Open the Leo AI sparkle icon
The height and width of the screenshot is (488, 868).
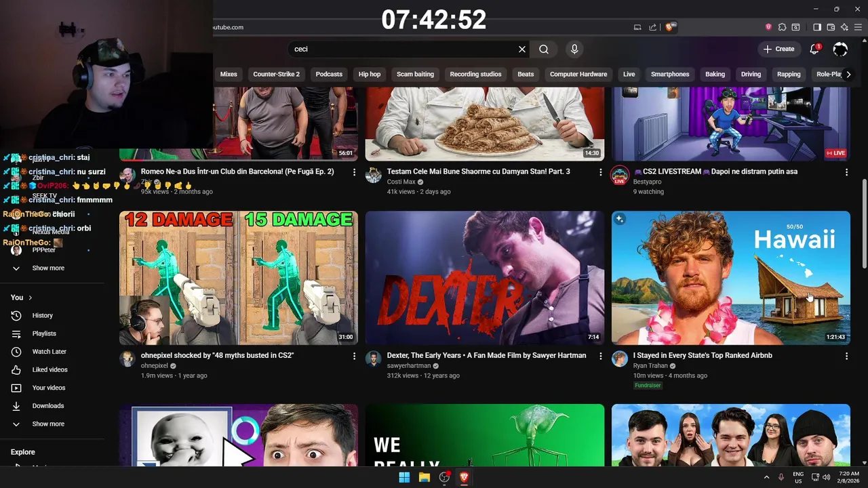pyautogui.click(x=844, y=27)
